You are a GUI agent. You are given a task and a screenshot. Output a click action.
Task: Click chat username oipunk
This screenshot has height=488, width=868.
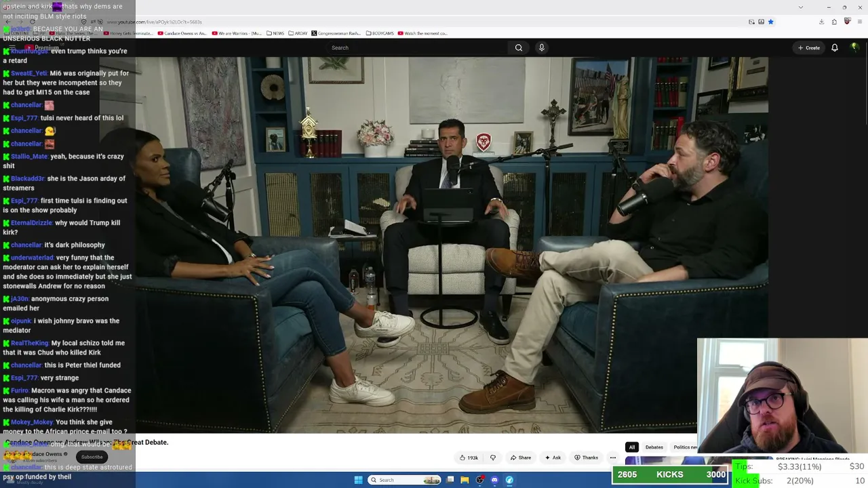21,321
